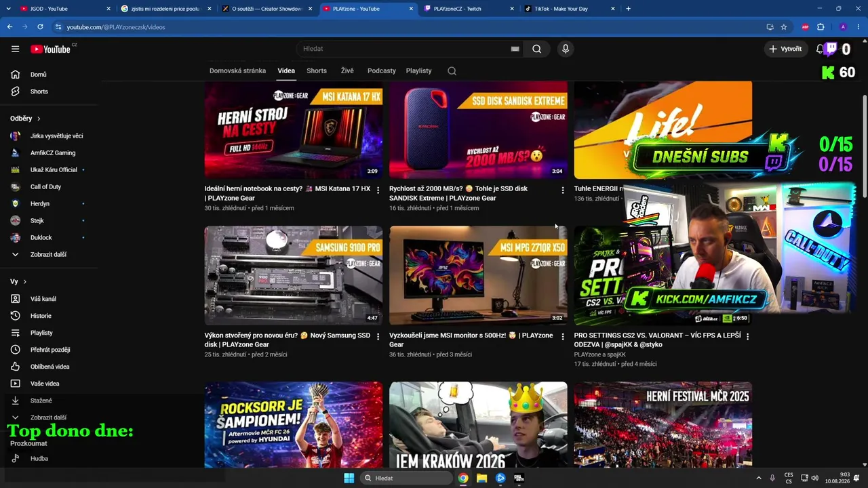Open Chrome from the taskbar
Viewport: 868px width, 488px height.
[x=462, y=478]
